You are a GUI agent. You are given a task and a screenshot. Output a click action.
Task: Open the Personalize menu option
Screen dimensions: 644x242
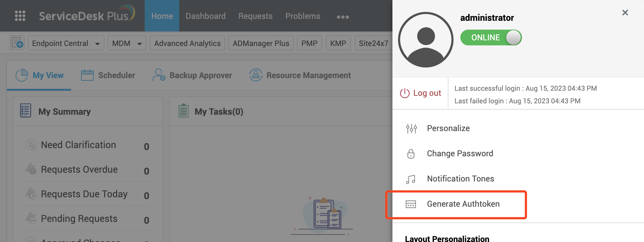click(448, 128)
